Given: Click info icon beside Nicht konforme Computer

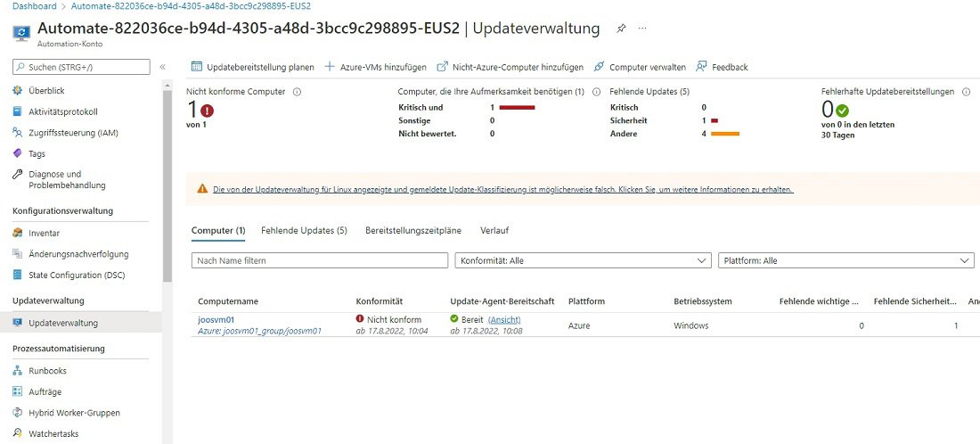Looking at the screenshot, I should click(x=297, y=91).
